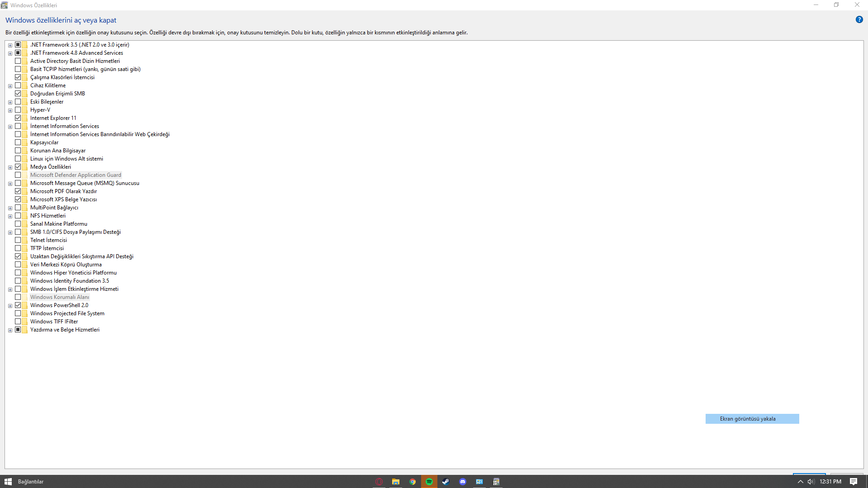The height and width of the screenshot is (488, 868).
Task: Click the folder icon beside NFS Hizmetleri
Action: 24,216
